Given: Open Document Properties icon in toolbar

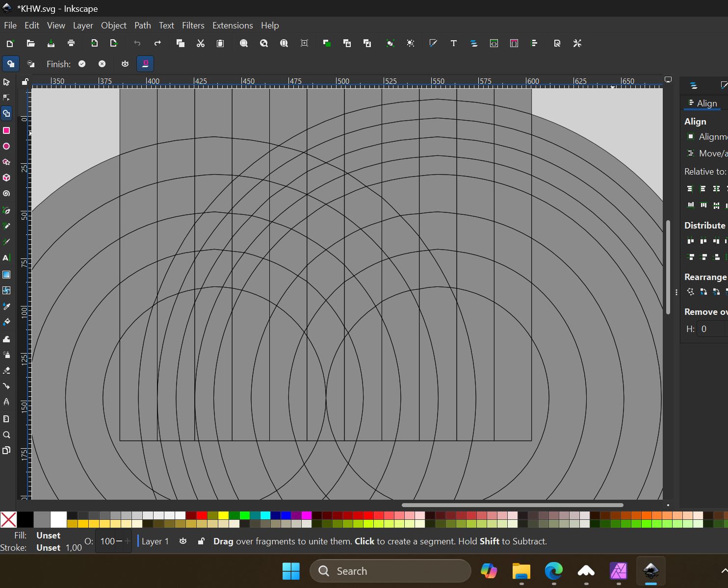Looking at the screenshot, I should 557,43.
